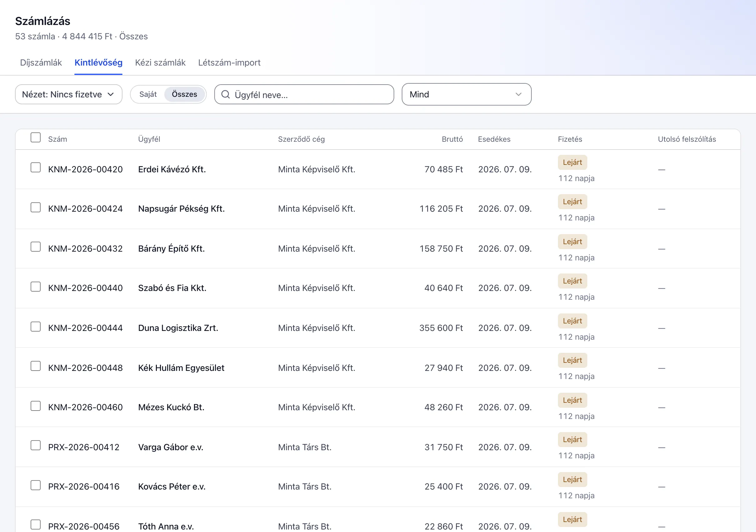
Task: Check the box for PRX-2026-00456
Action: point(36,525)
